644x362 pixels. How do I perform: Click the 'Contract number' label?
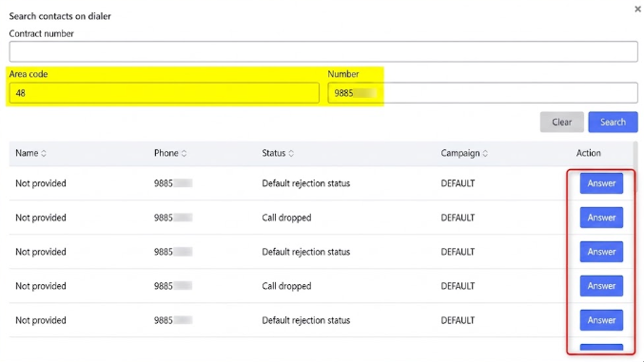tap(42, 33)
